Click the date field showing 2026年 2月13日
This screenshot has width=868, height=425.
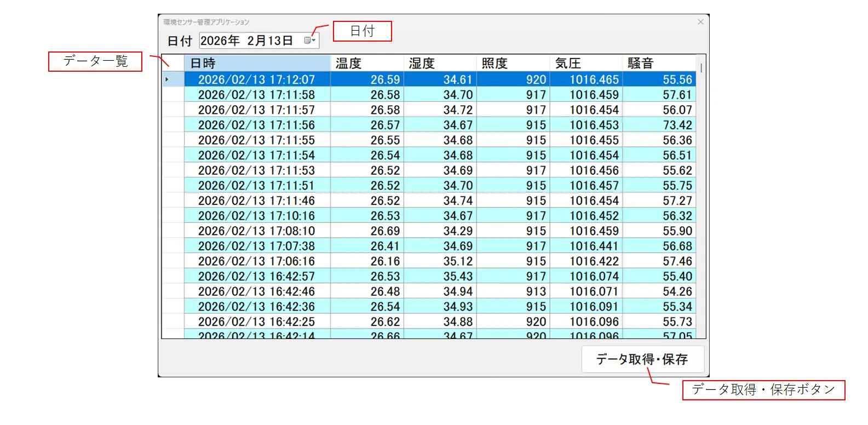[x=249, y=41]
